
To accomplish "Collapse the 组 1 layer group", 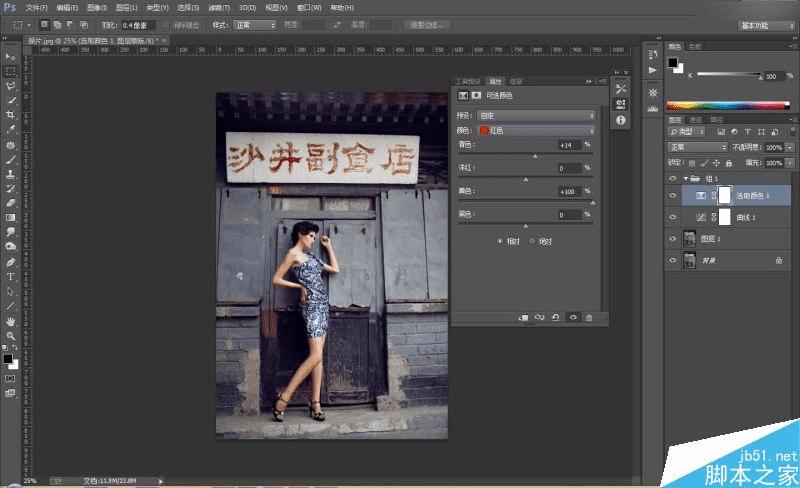I will [685, 178].
